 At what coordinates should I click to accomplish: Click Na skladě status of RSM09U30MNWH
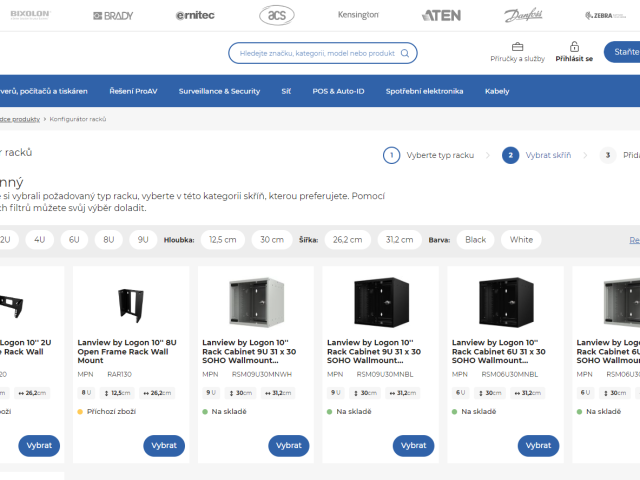(224, 411)
